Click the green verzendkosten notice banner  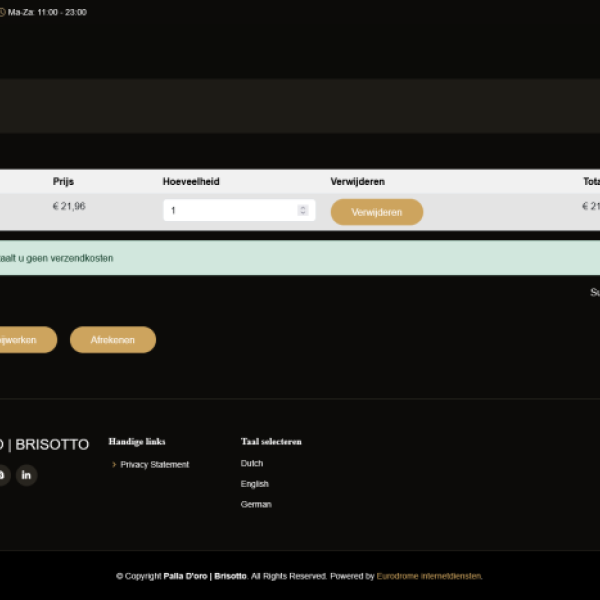[300, 258]
